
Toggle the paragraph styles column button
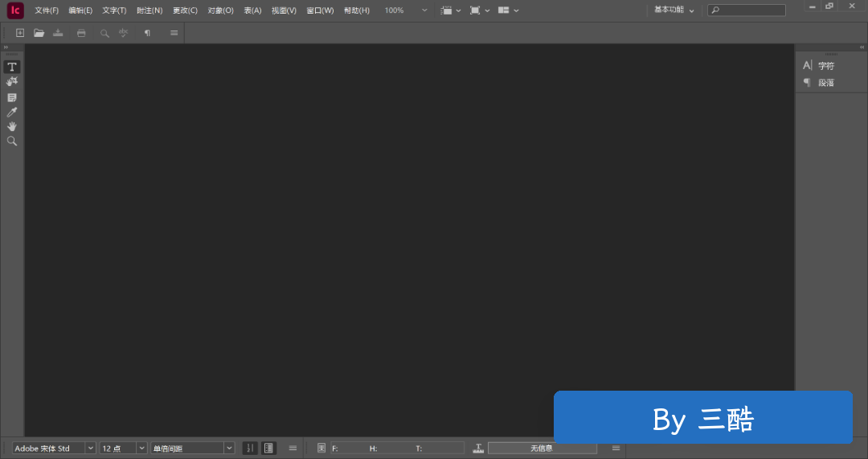pos(268,448)
